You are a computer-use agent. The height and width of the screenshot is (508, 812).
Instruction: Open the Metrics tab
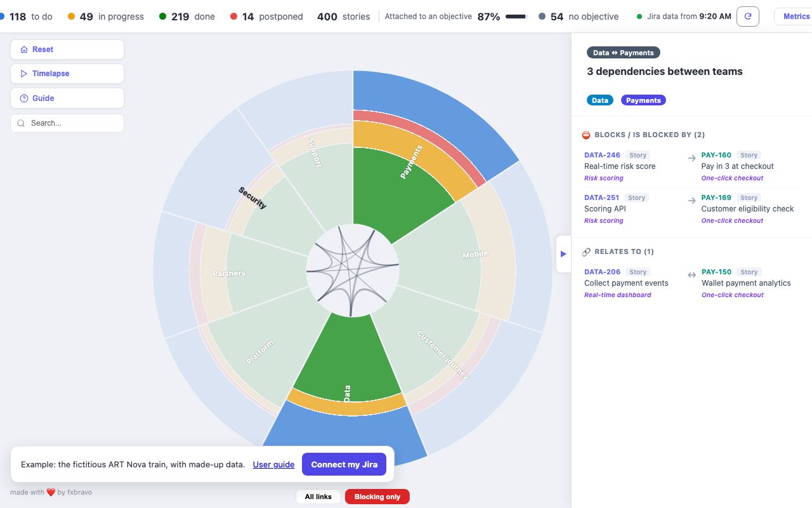click(x=796, y=17)
